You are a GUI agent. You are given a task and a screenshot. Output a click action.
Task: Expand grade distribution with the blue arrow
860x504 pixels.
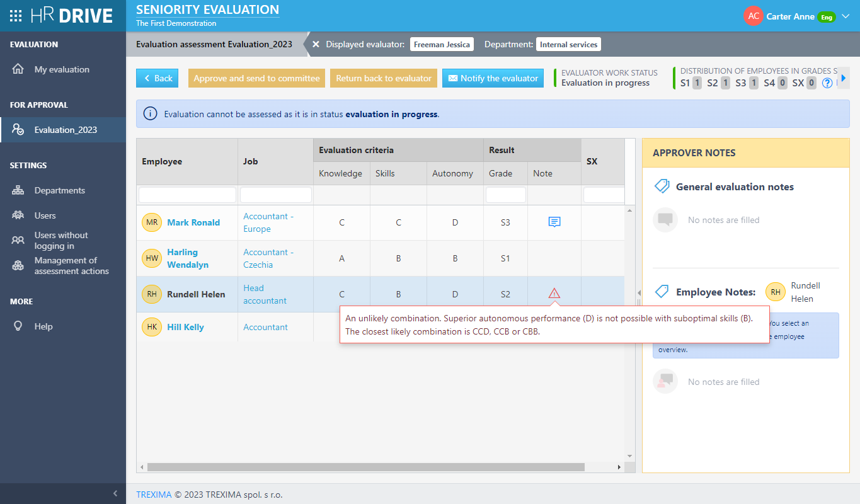click(844, 78)
